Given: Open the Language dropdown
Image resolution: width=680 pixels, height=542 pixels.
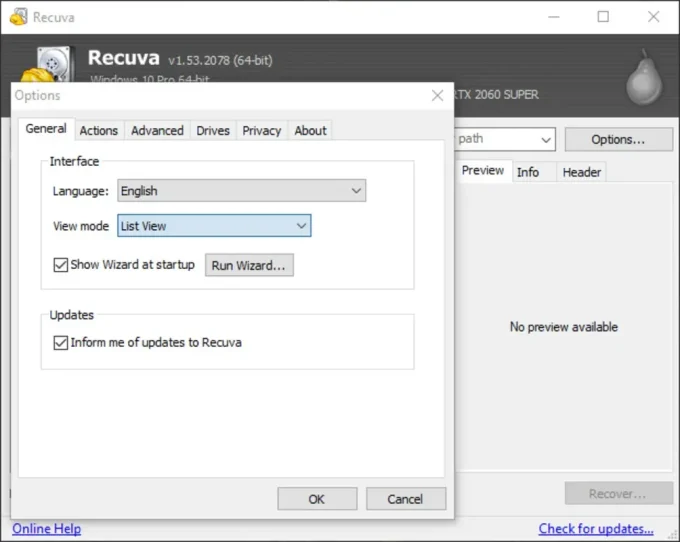Looking at the screenshot, I should [241, 191].
